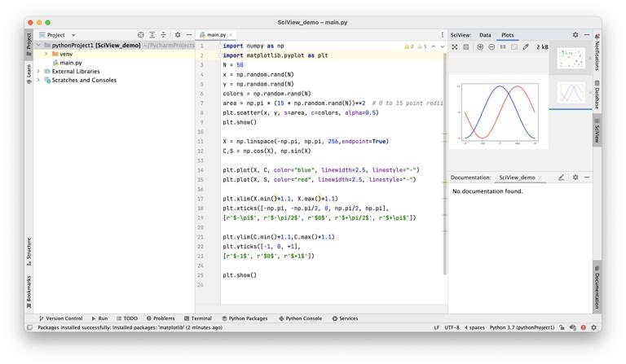Expand the venv folder
The height and width of the screenshot is (364, 626).
[46, 54]
